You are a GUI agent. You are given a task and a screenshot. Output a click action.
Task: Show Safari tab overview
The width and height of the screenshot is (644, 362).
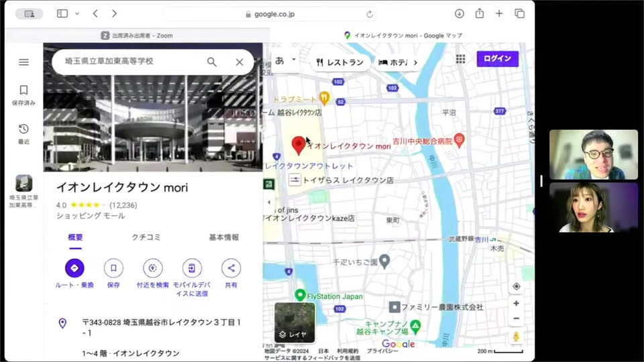pyautogui.click(x=519, y=13)
